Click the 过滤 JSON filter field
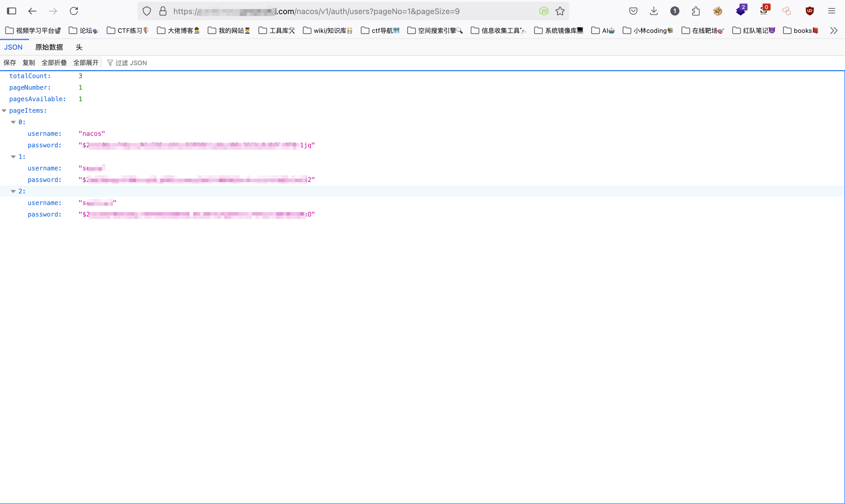The height and width of the screenshot is (504, 845). pos(131,63)
